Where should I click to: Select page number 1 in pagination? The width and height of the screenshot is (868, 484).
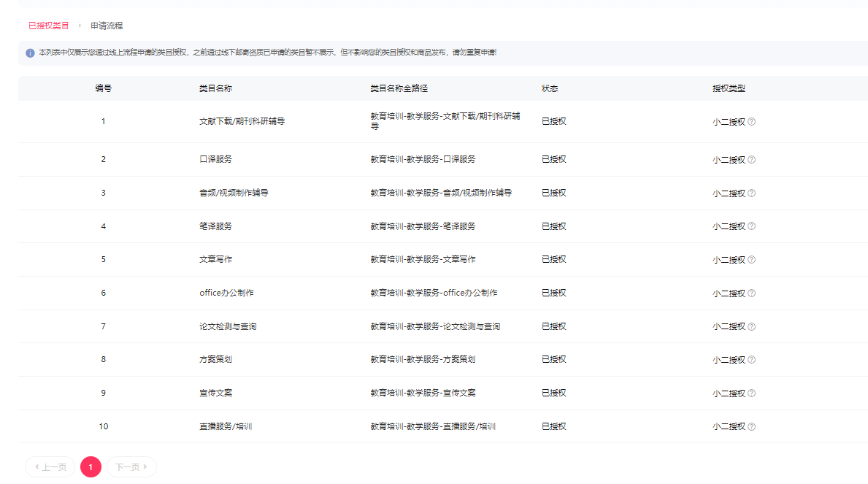tap(91, 467)
